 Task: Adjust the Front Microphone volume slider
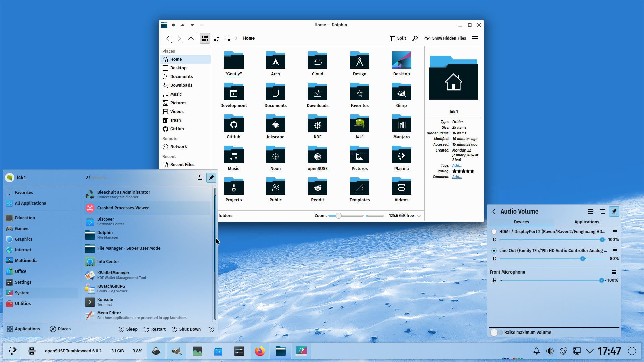[x=553, y=280]
